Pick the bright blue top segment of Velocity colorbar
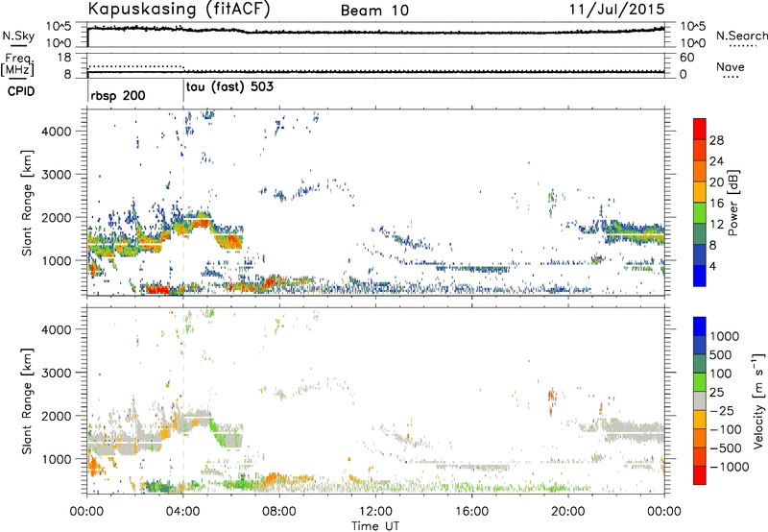The height and width of the screenshot is (532, 768). point(700,326)
